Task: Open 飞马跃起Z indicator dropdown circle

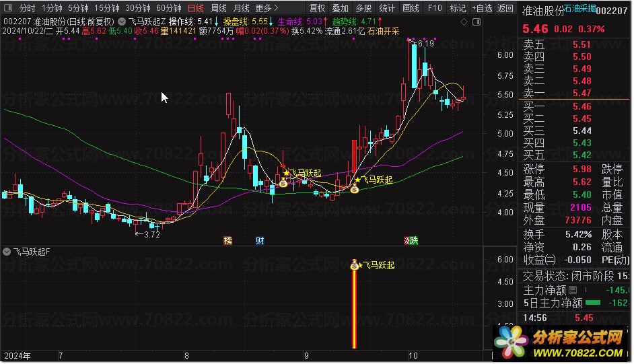Action: [122, 22]
